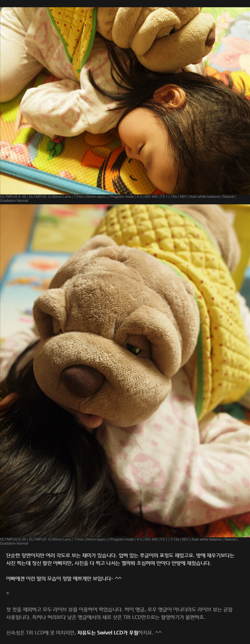Image resolution: width=250 pixels, height=644 pixels.
Task: Click the asterisk separator line
Action: (8, 594)
